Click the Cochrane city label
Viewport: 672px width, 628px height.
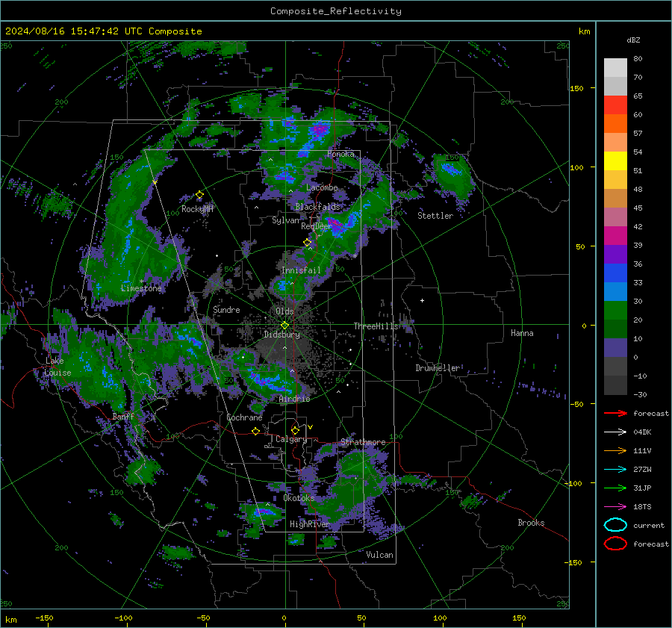pos(244,417)
